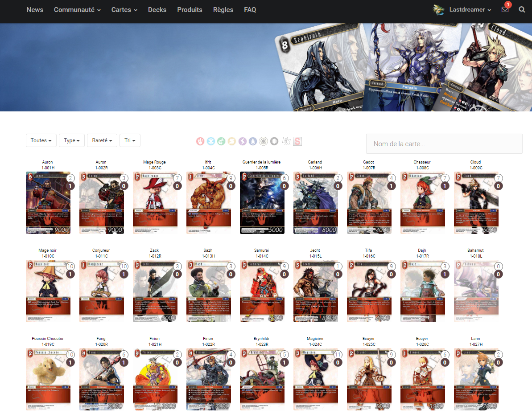Open the FAQ page
Viewport: 532px width, 418px height.
[250, 10]
